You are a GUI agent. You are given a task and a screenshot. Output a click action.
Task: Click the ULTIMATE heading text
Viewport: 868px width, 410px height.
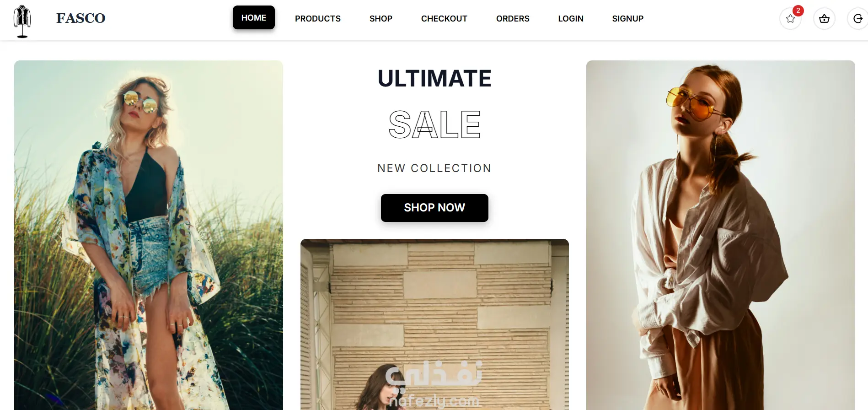pyautogui.click(x=434, y=79)
